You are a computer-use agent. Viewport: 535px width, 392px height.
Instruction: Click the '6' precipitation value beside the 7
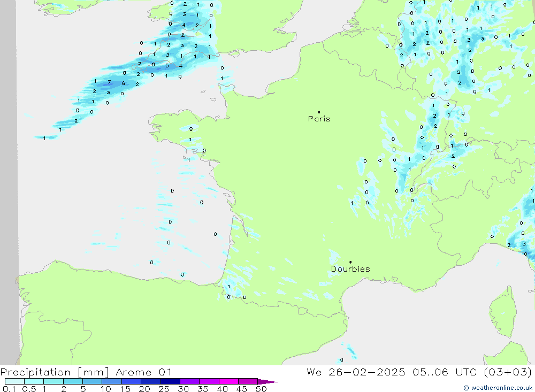click(x=123, y=83)
